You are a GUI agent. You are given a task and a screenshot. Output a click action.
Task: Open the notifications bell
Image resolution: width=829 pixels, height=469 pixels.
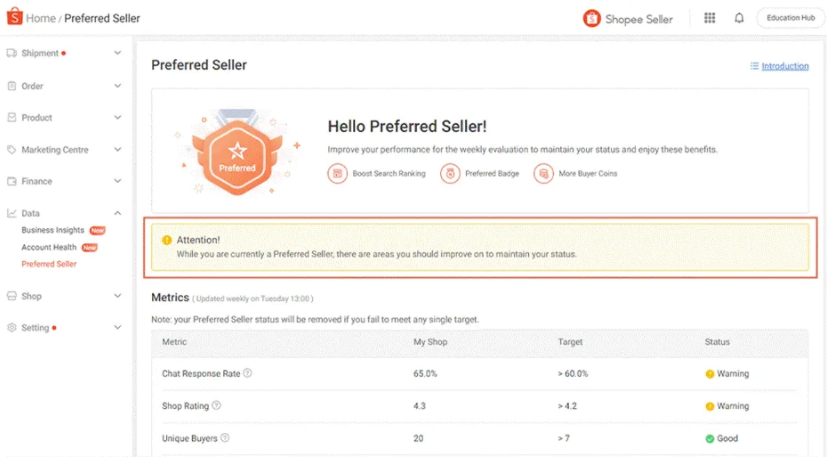click(x=739, y=18)
